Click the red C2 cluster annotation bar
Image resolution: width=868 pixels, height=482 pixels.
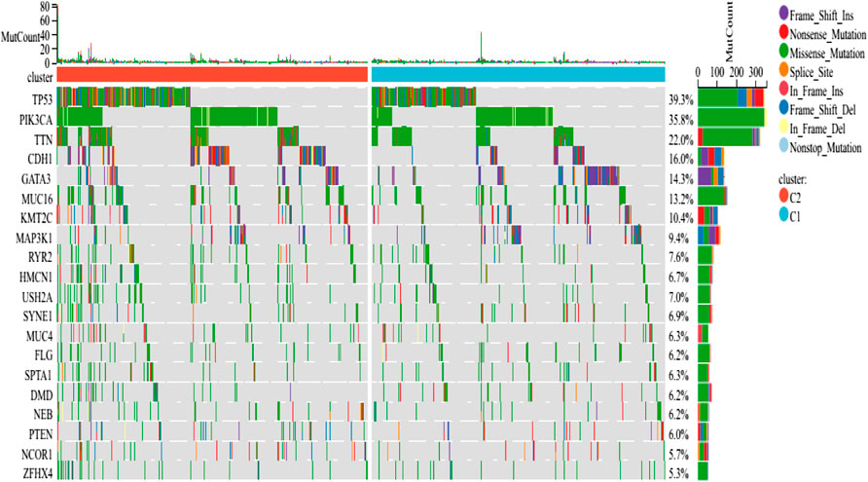(212, 74)
